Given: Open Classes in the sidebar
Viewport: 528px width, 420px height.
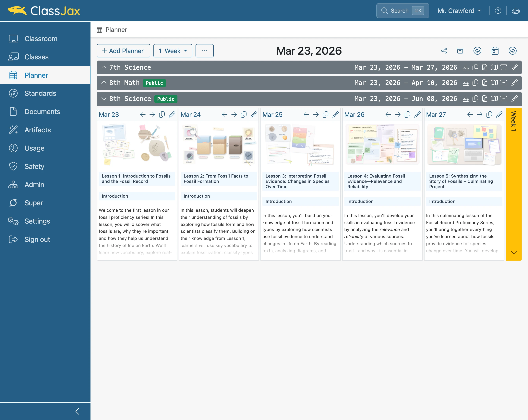Looking at the screenshot, I should [x=45, y=57].
